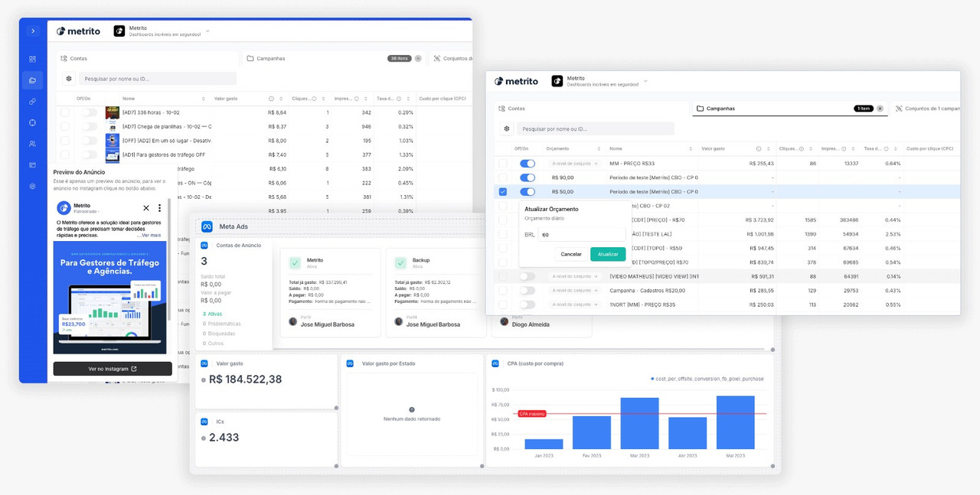This screenshot has height=495, width=980.
Task: Toggle the R$ 90,00 budget campaign switch
Action: pos(528,177)
